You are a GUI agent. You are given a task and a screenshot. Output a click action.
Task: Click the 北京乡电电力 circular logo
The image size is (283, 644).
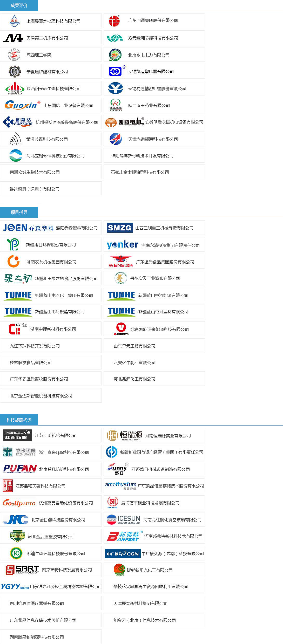(x=115, y=55)
